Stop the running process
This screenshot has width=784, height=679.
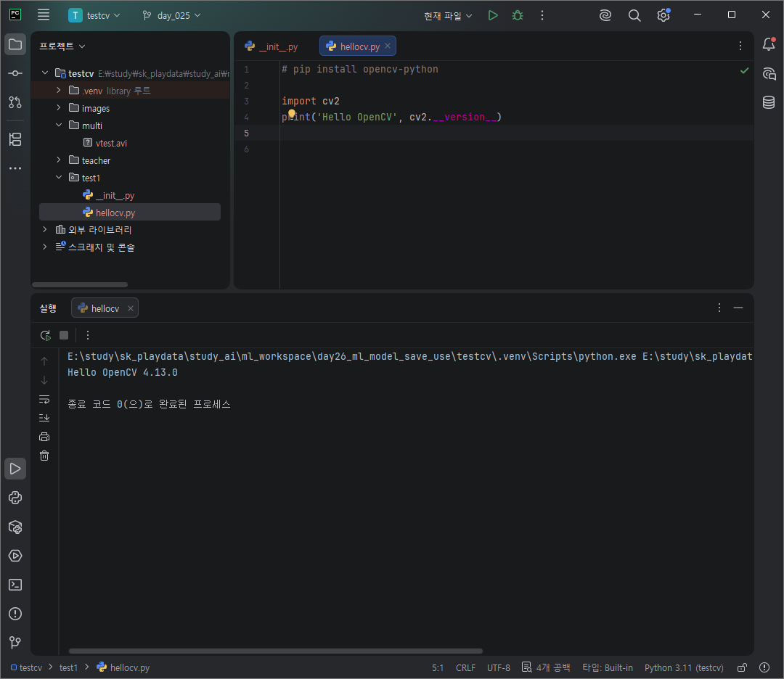pyautogui.click(x=64, y=335)
